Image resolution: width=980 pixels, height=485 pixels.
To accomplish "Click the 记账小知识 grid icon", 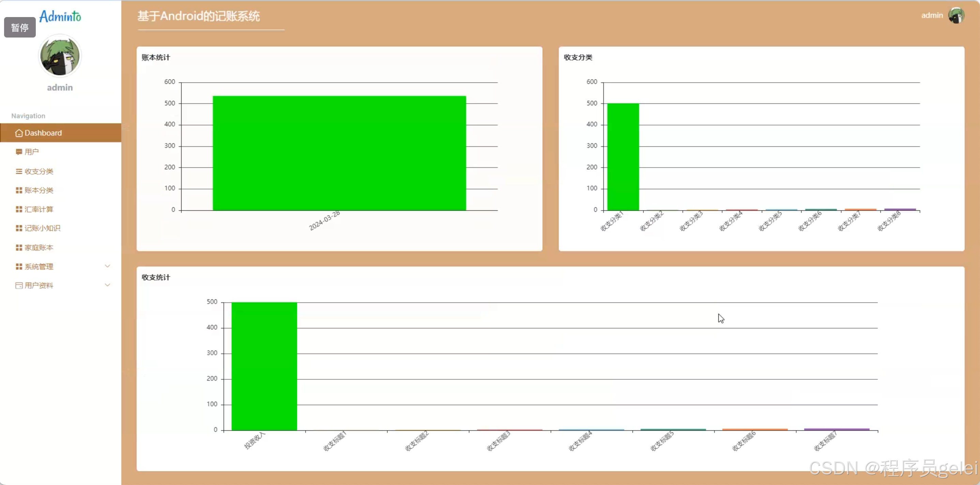I will pos(19,228).
